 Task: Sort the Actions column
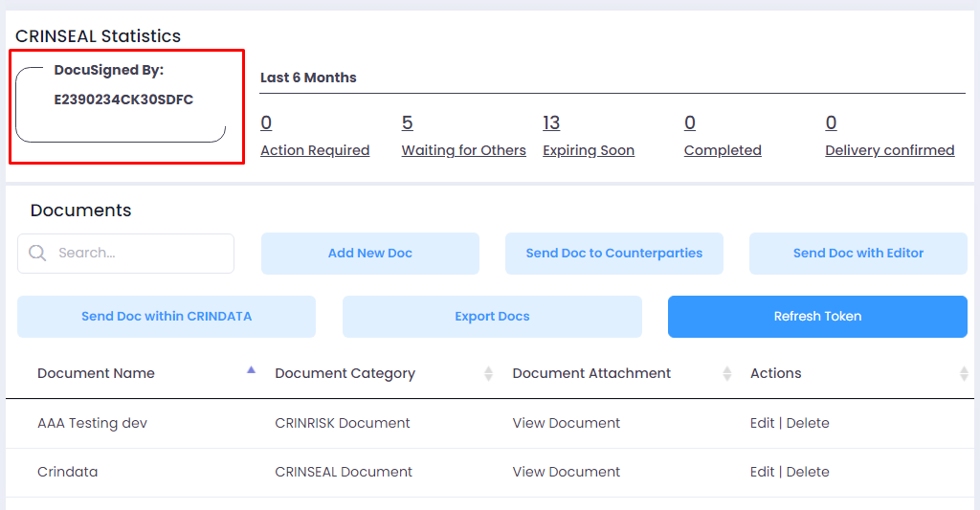point(964,374)
